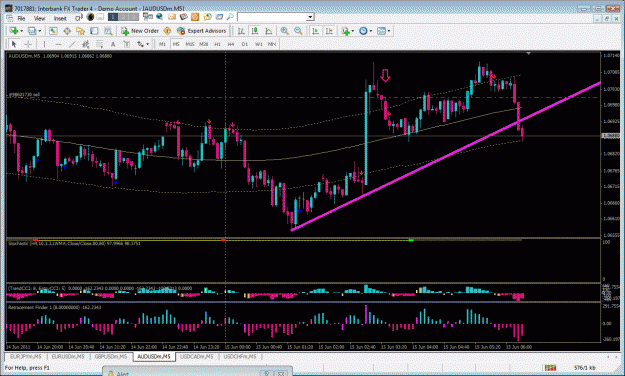Close the Alert popup window
Screen dimensions: 625x376
point(281,374)
